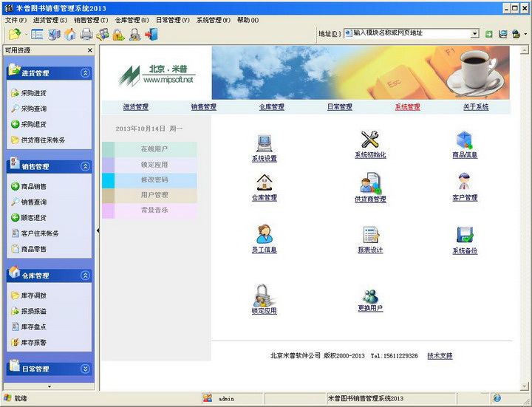Open the 报表设计 document icon
Image resolution: width=532 pixels, height=407 pixels.
(370, 234)
